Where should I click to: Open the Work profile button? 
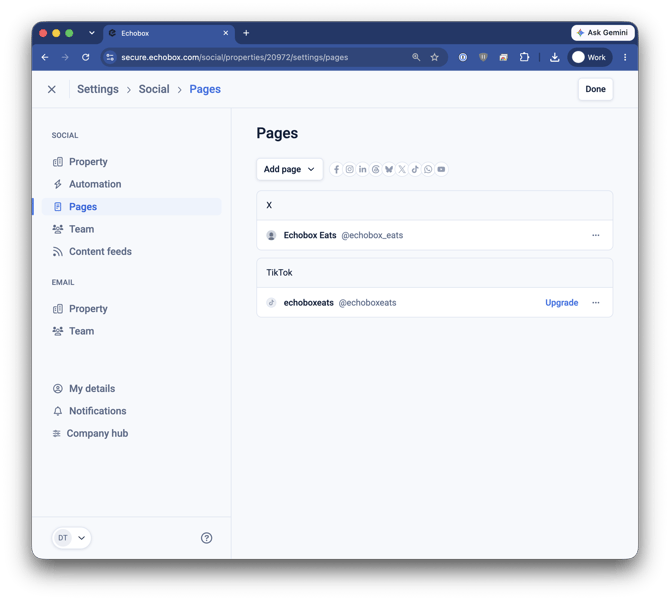coord(590,57)
